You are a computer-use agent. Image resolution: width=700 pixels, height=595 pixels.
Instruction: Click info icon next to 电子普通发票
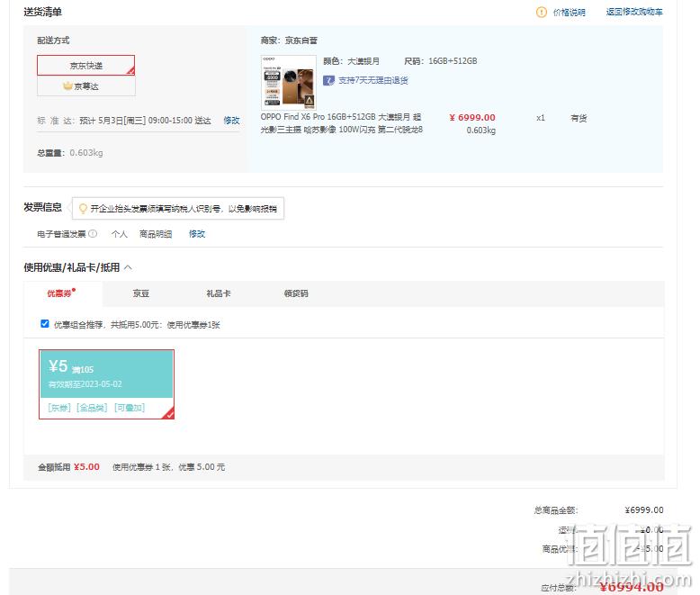[x=93, y=234]
